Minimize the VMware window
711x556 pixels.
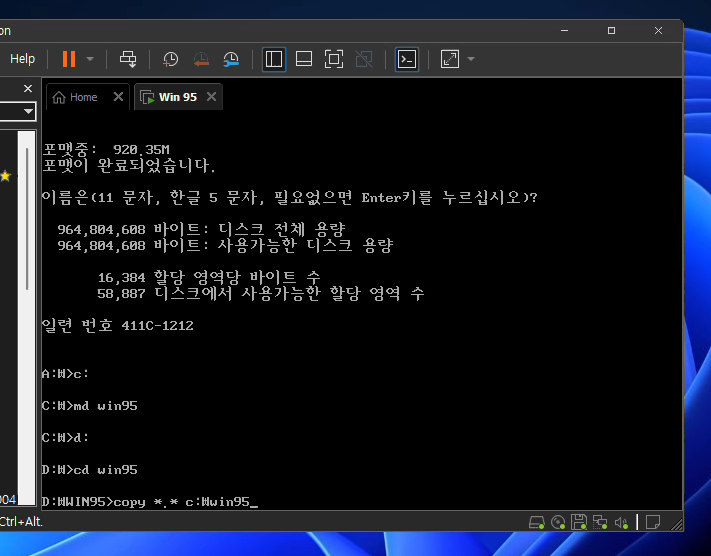tap(565, 30)
